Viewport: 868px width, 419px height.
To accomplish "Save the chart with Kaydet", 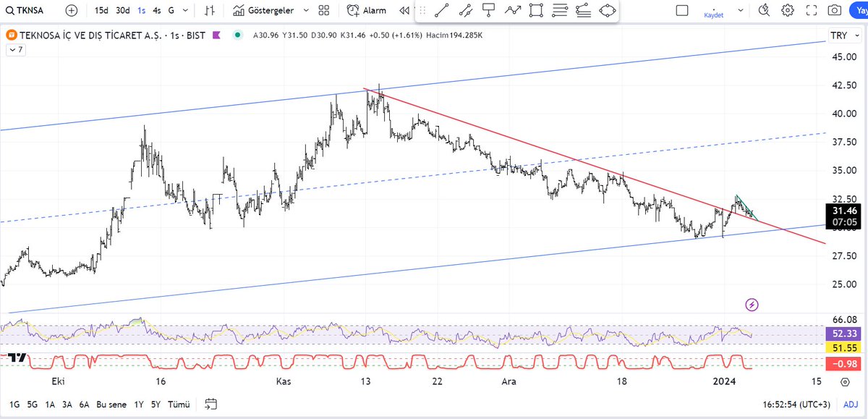I will 713,14.
